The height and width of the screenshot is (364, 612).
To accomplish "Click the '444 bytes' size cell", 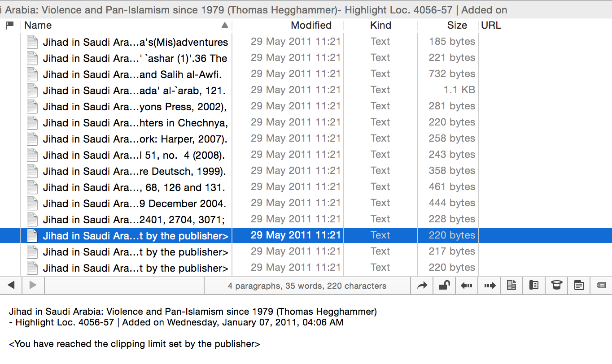I will (x=452, y=203).
